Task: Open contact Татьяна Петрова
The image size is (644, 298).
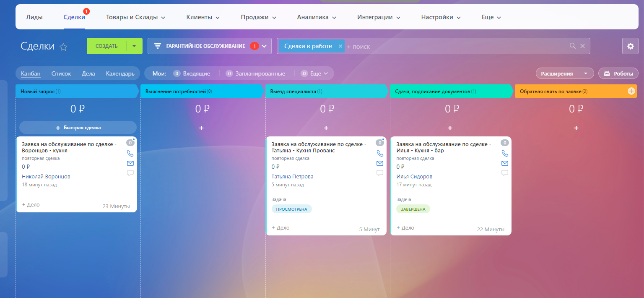Action: [292, 177]
